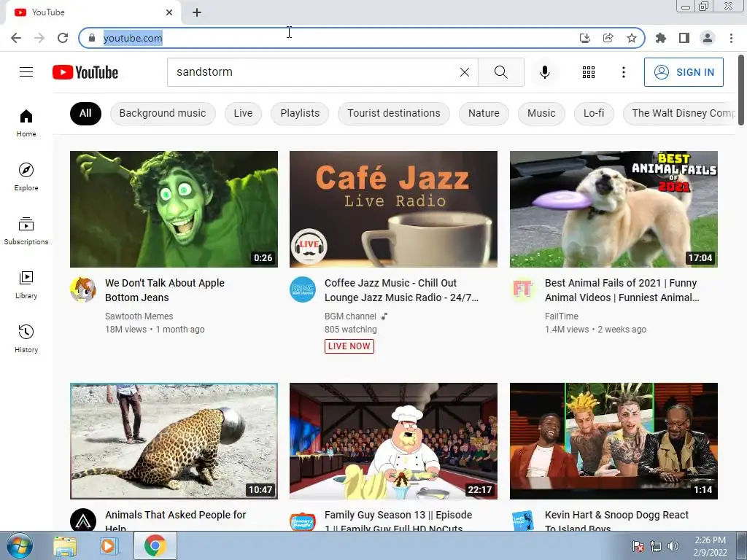Open the Sawtooth Memes channel avatar
The image size is (747, 560).
pos(83,289)
